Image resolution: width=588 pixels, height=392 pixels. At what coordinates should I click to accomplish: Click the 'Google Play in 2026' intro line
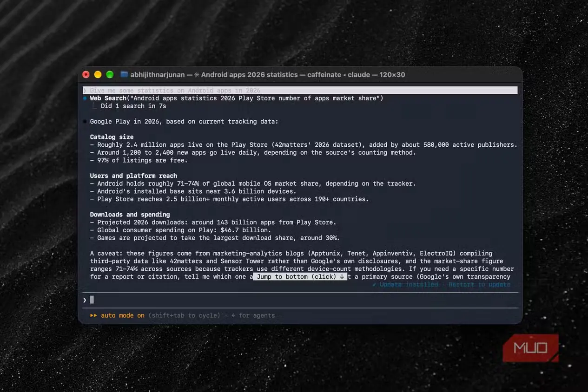coord(184,122)
